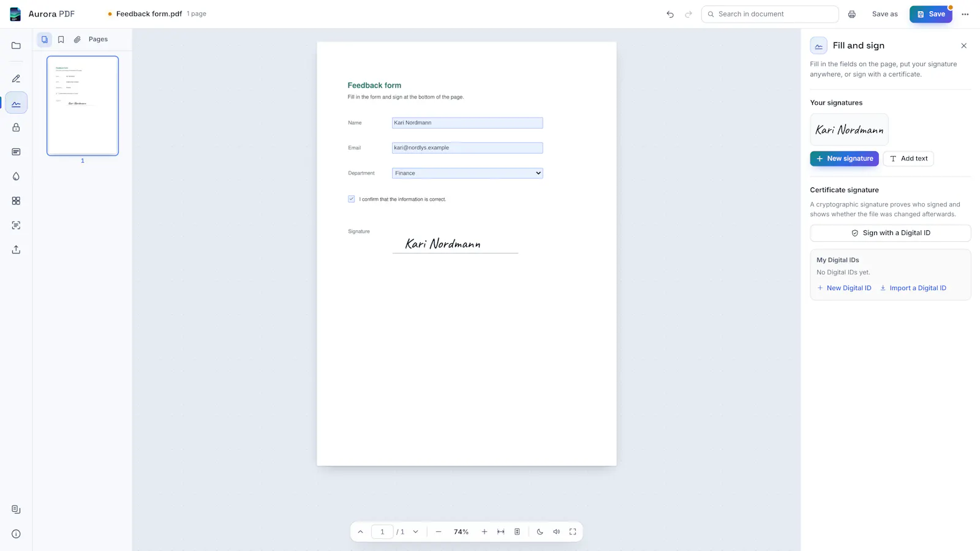Toggle read aloud speaker icon

556,532
